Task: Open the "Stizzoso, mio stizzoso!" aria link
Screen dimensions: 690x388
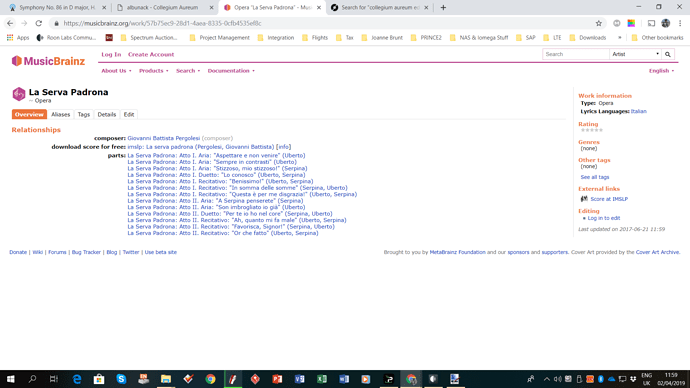Action: 217,168
